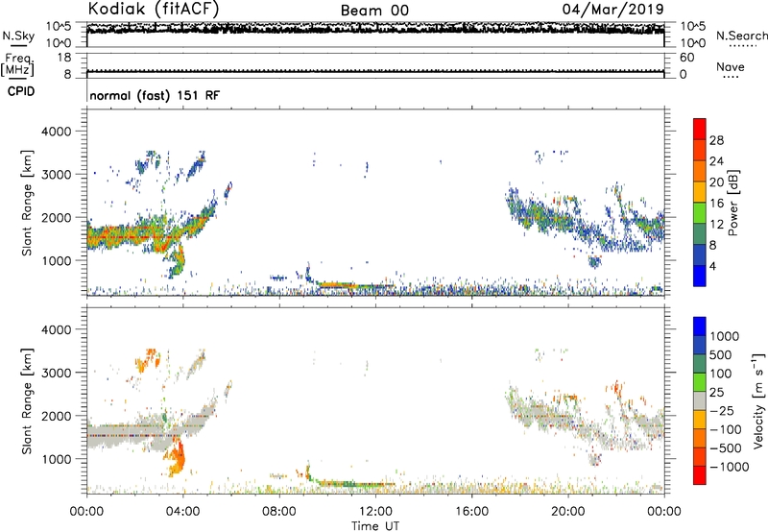The height and width of the screenshot is (532, 768).
Task: Click the 20:00 time axis tick label
Action: pyautogui.click(x=567, y=512)
